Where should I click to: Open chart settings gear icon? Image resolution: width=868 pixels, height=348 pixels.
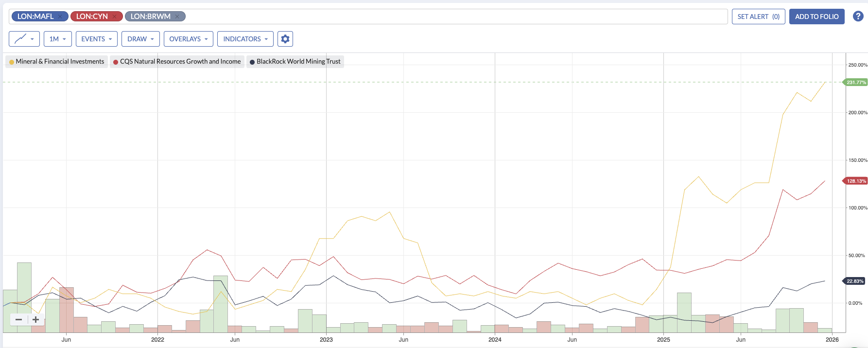click(x=285, y=39)
